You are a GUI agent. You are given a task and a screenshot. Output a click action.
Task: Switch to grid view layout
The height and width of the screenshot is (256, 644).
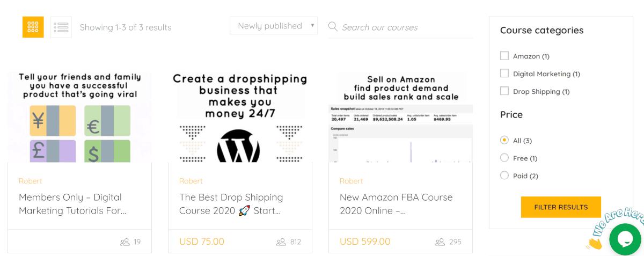(x=33, y=27)
